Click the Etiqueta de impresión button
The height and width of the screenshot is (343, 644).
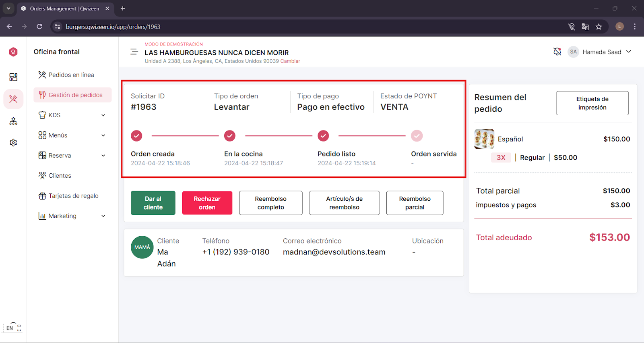tap(592, 103)
